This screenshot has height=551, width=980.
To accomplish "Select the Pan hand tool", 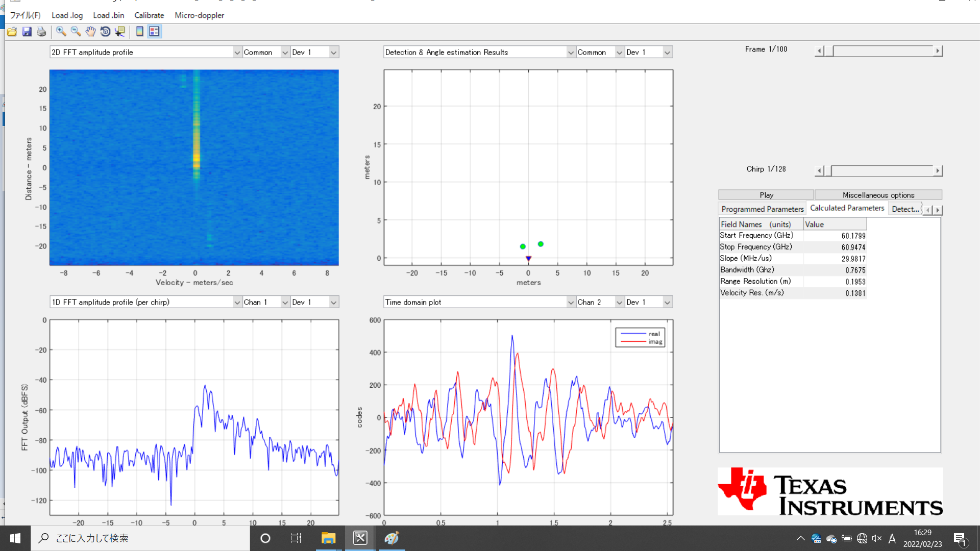I will (x=90, y=32).
